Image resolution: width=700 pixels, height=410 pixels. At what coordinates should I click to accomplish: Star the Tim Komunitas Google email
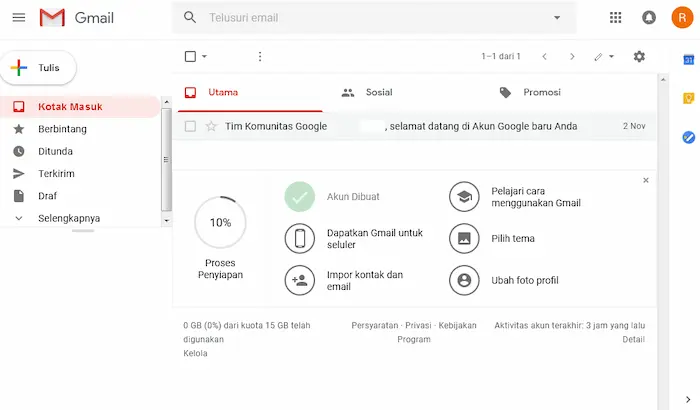pos(211,127)
